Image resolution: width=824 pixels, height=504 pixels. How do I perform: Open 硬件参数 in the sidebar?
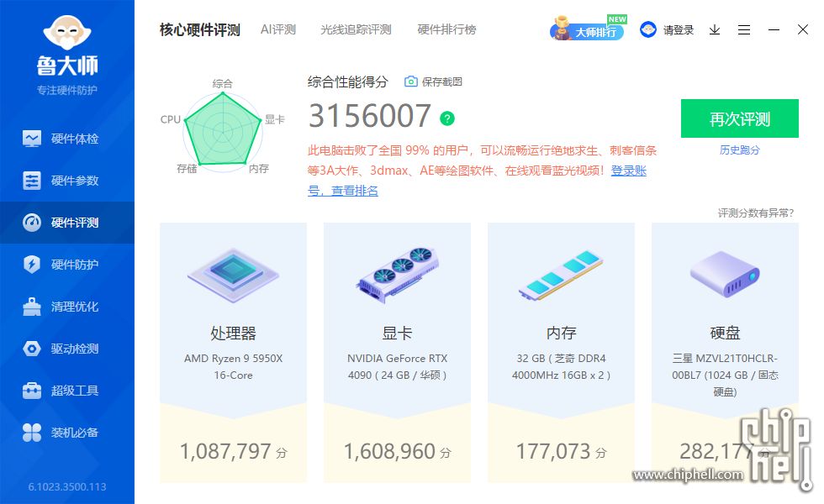point(67,181)
